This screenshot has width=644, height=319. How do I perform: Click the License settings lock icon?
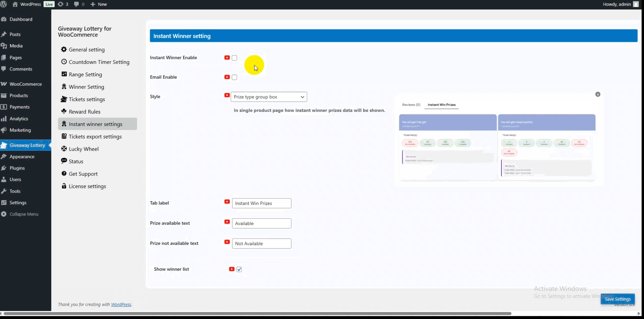pos(64,186)
